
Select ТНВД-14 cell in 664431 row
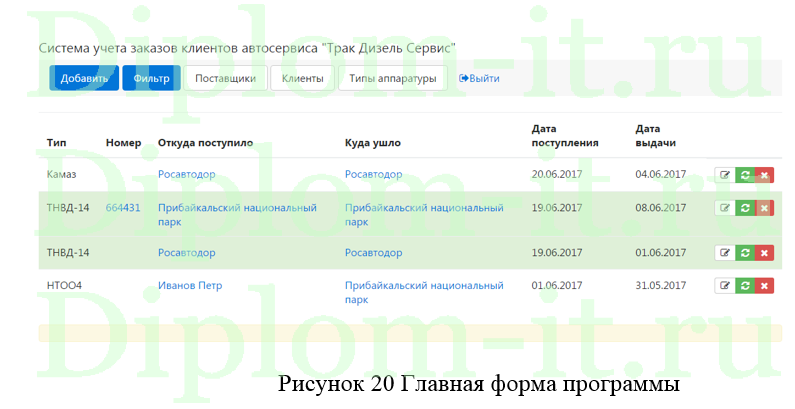pos(68,207)
